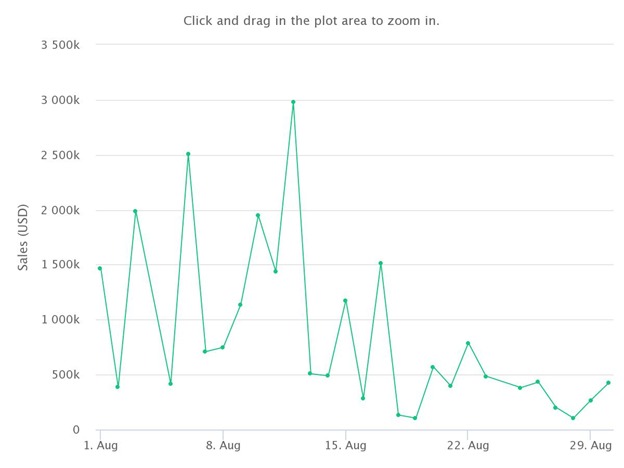Select the data point above the 15. Aug tick
Screen dimensions: 624x468
pos(345,301)
